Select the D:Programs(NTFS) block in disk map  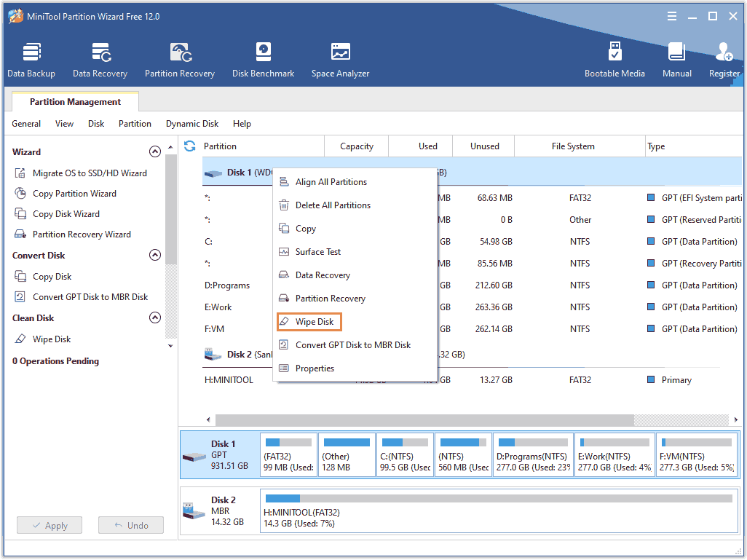coord(533,454)
